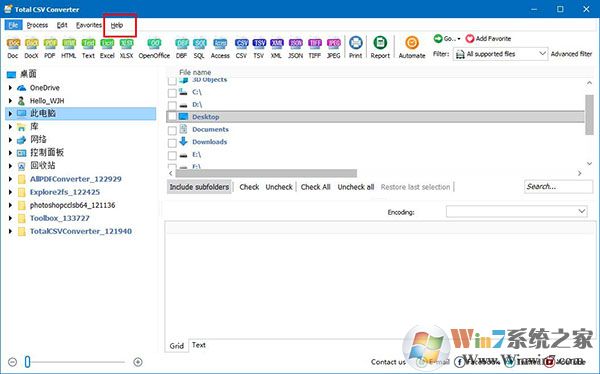Add Favorite with the heart icon

[470, 39]
